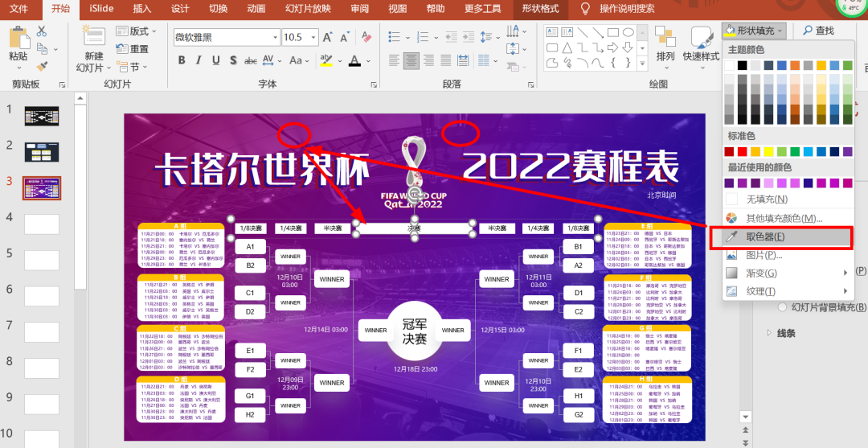Screen dimensions: 868x448
Task: Select slide background fill (幻灯片背景填充) radio
Action: tap(783, 306)
